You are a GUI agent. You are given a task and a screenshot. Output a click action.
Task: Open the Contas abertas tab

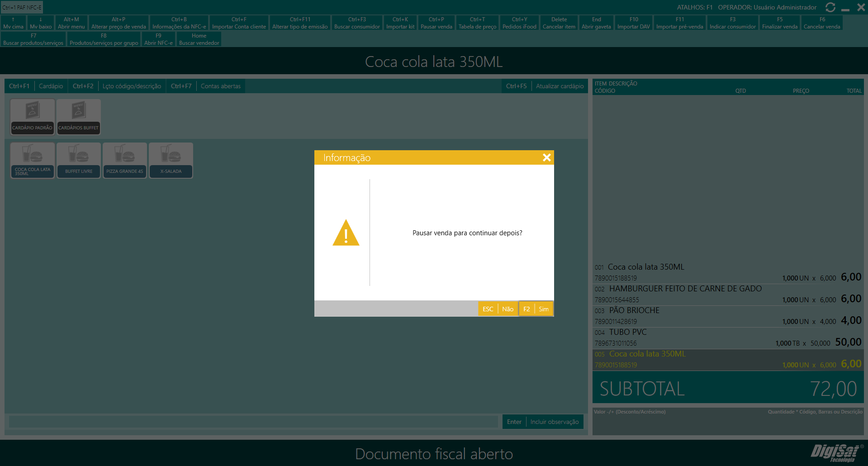[221, 86]
